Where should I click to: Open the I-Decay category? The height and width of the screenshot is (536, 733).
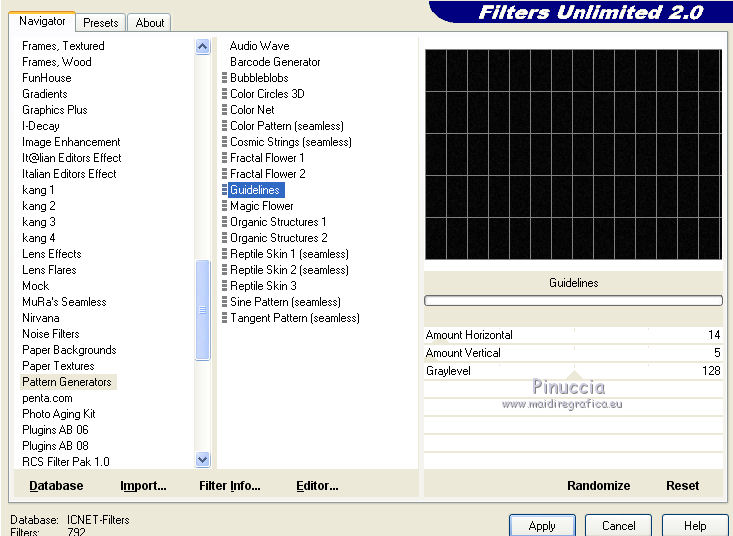click(x=41, y=126)
